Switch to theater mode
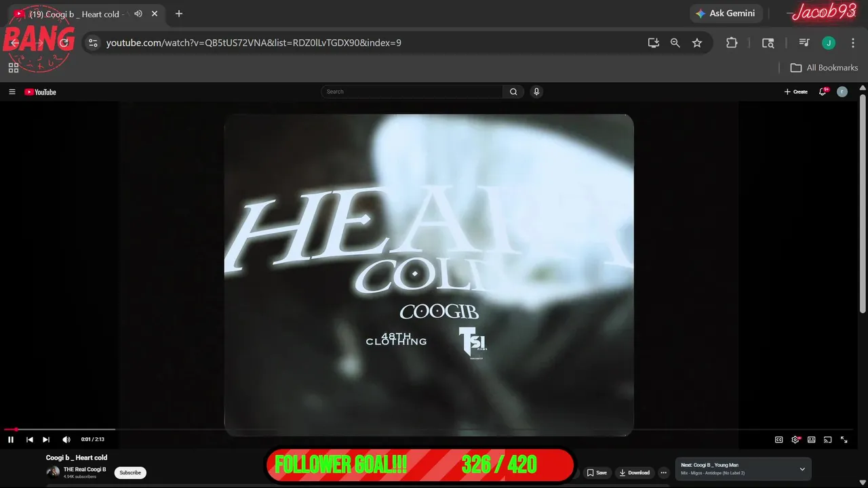 click(x=812, y=440)
